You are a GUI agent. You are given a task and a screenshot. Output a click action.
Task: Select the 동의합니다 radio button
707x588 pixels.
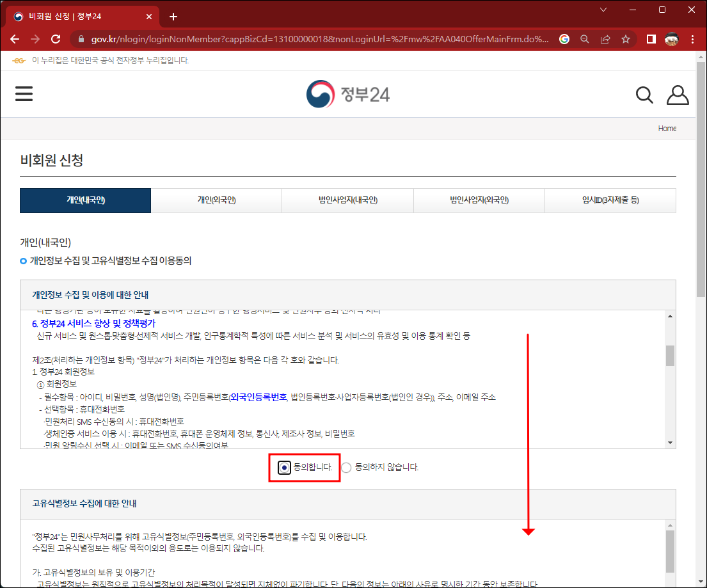pyautogui.click(x=283, y=467)
